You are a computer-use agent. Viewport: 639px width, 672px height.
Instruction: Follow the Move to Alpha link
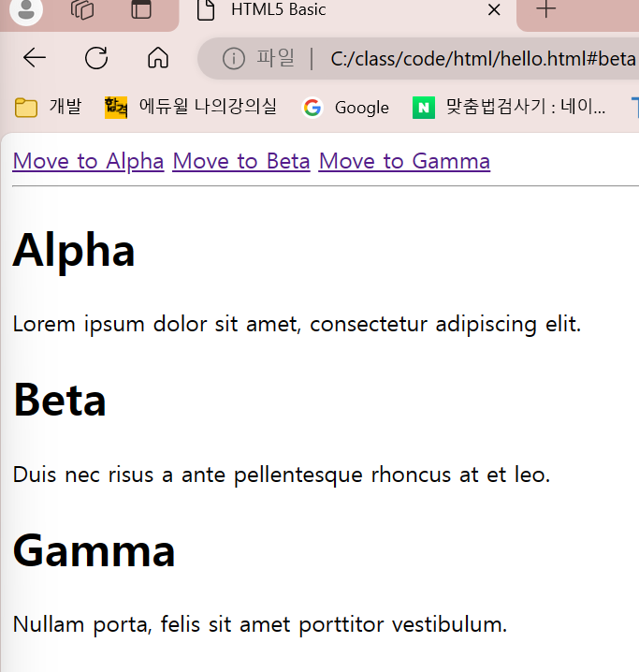(x=88, y=162)
